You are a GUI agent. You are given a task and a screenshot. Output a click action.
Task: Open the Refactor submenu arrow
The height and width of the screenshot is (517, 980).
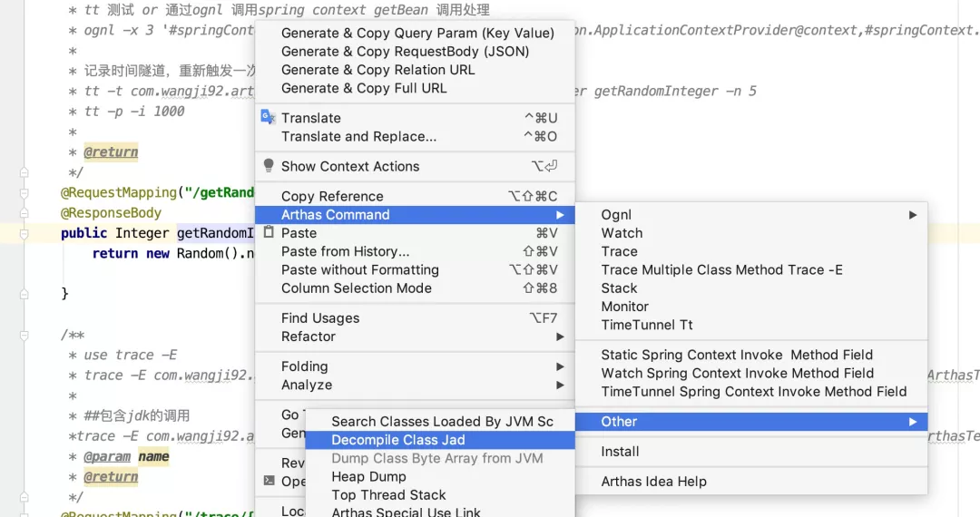(x=560, y=337)
